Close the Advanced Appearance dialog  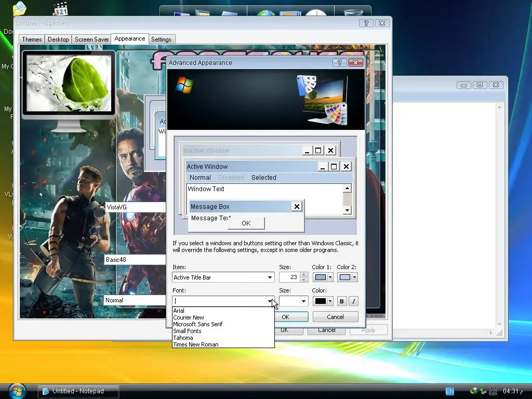click(355, 62)
